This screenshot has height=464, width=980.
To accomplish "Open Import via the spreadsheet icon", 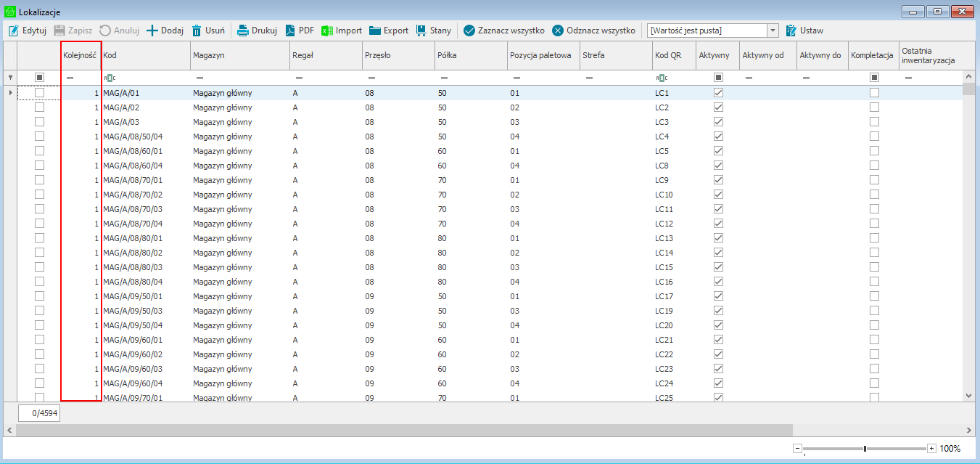I will 327,30.
